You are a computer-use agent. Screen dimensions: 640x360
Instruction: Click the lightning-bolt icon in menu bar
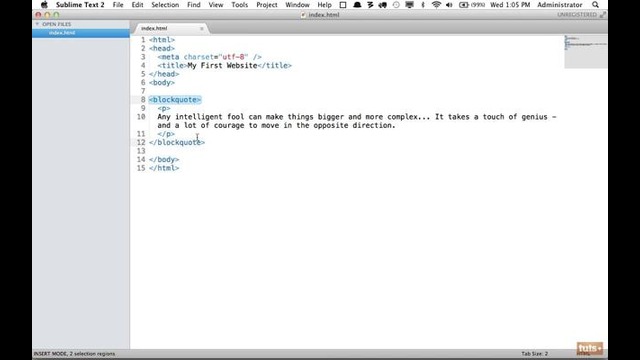point(370,5)
